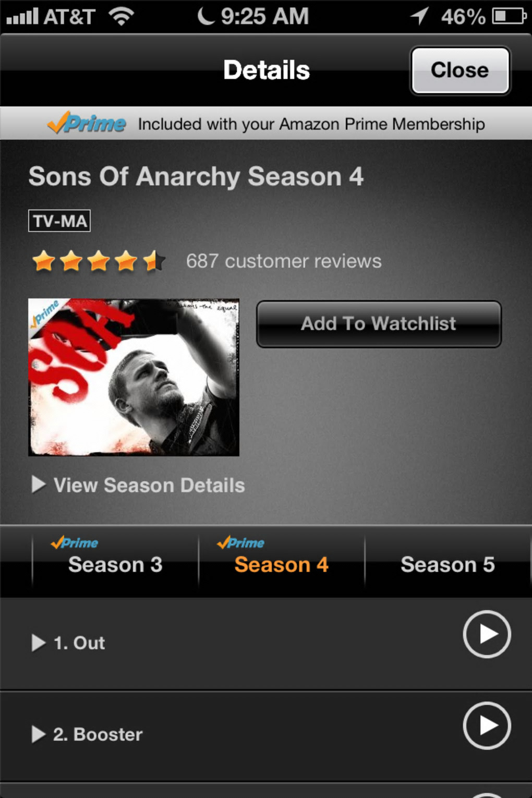Open 687 customer reviews

coord(284,261)
